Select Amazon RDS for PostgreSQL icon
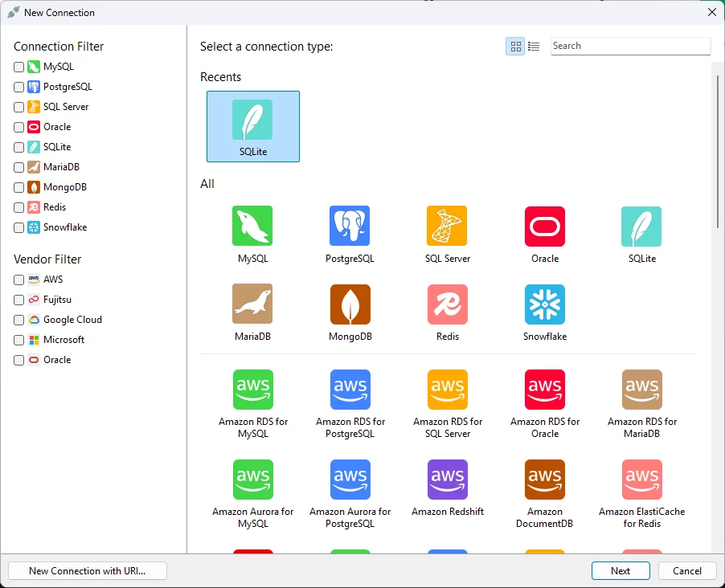 click(350, 390)
